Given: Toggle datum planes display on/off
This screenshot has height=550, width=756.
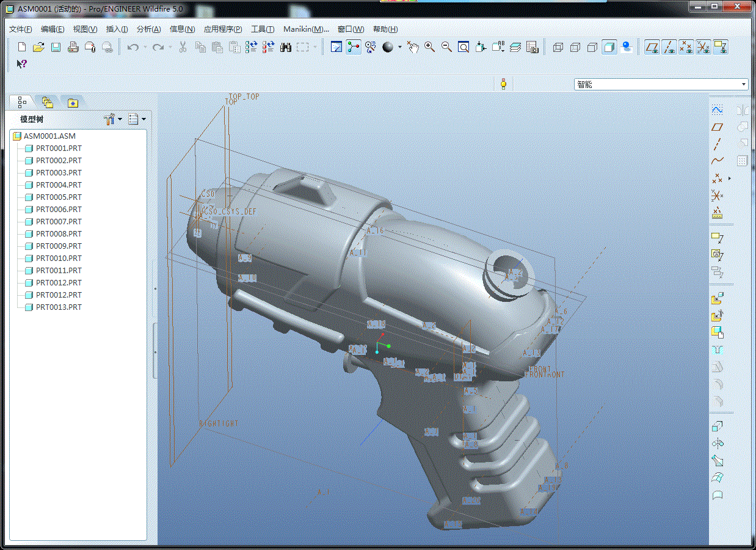Looking at the screenshot, I should click(x=653, y=47).
